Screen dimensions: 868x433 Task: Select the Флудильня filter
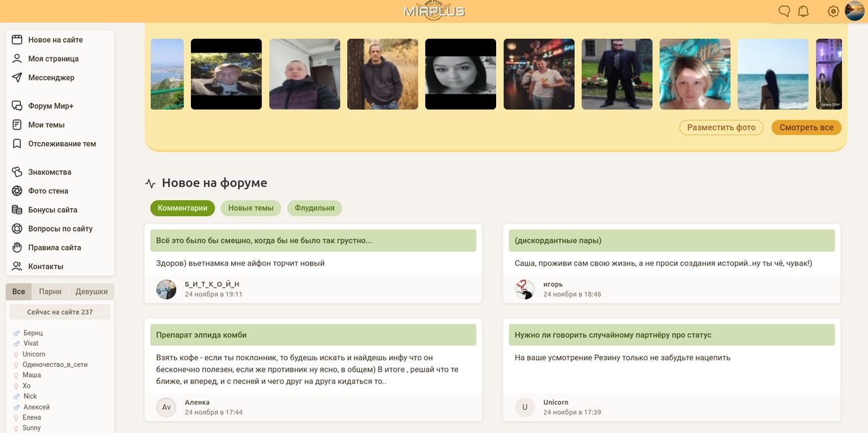coord(314,208)
